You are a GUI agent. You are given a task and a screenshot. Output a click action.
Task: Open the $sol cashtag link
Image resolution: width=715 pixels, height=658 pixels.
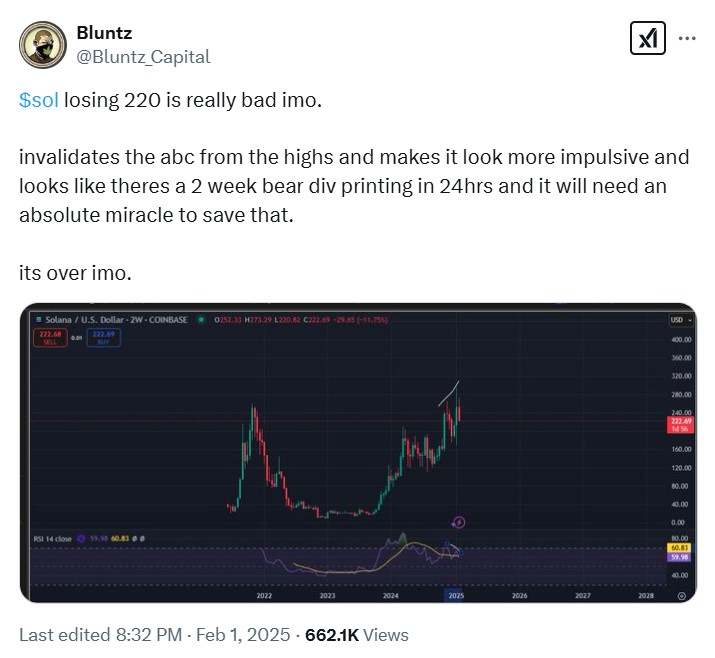coord(39,100)
